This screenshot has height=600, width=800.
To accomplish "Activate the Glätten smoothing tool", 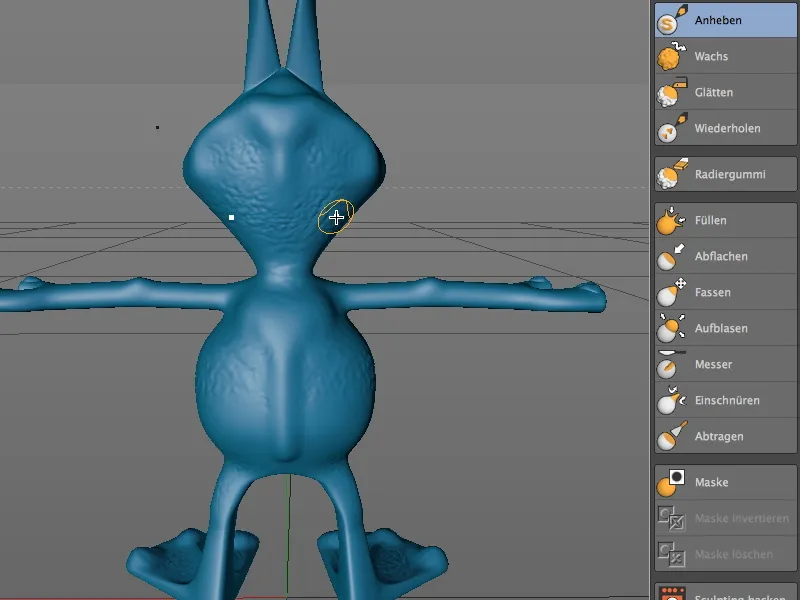I will pos(668,92).
